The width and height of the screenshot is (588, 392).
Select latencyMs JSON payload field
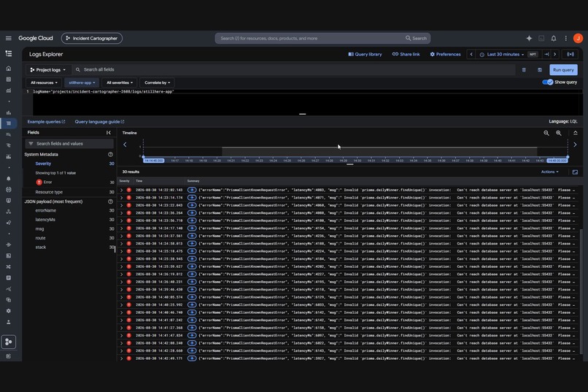pyautogui.click(x=45, y=220)
